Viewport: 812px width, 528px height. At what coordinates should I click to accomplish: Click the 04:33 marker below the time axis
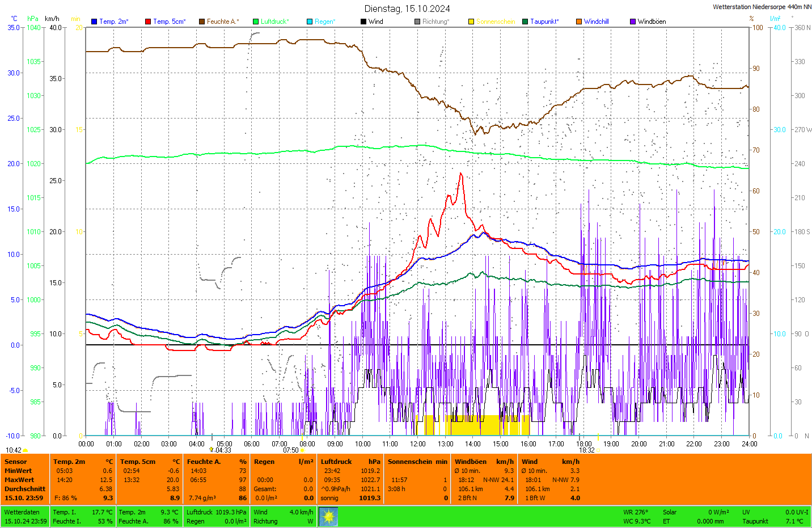point(223,450)
